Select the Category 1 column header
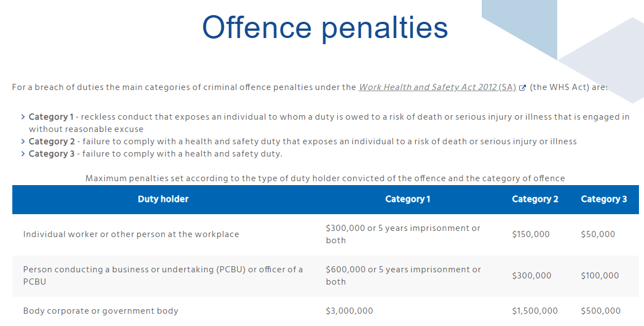The width and height of the screenshot is (644, 326). click(x=407, y=199)
